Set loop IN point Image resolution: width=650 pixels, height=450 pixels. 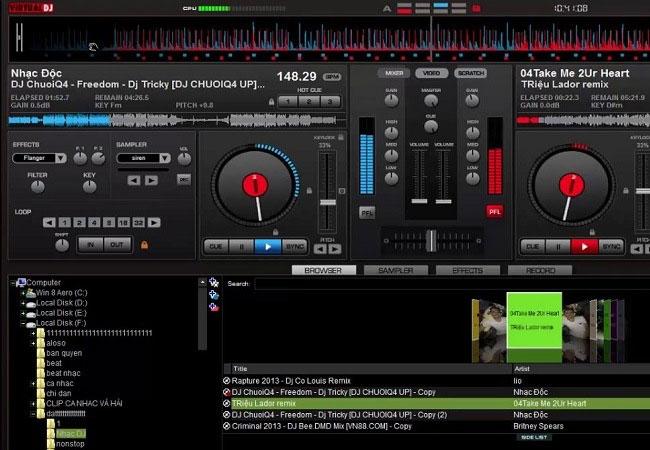91,244
